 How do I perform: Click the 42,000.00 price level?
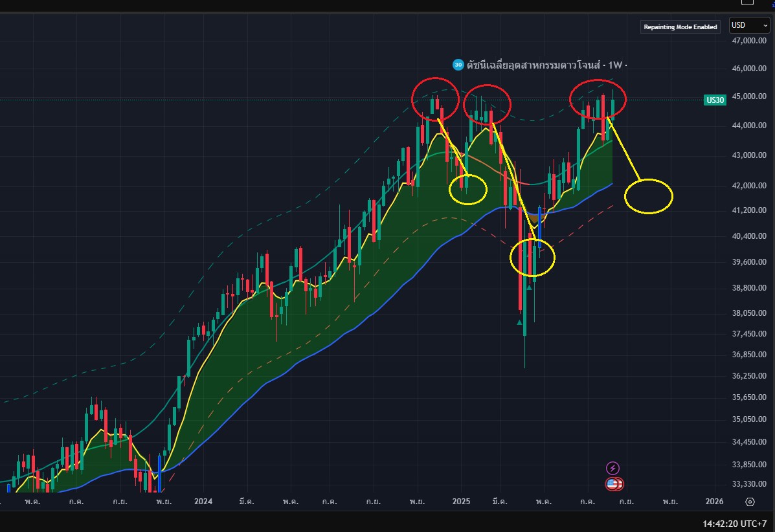(749, 186)
